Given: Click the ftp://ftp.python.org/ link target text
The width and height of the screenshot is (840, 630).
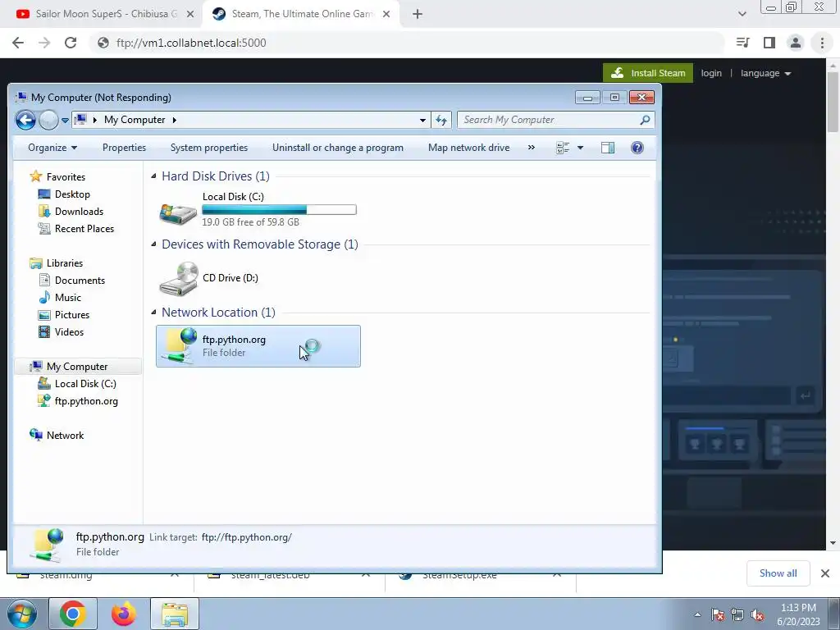Looking at the screenshot, I should tap(246, 537).
